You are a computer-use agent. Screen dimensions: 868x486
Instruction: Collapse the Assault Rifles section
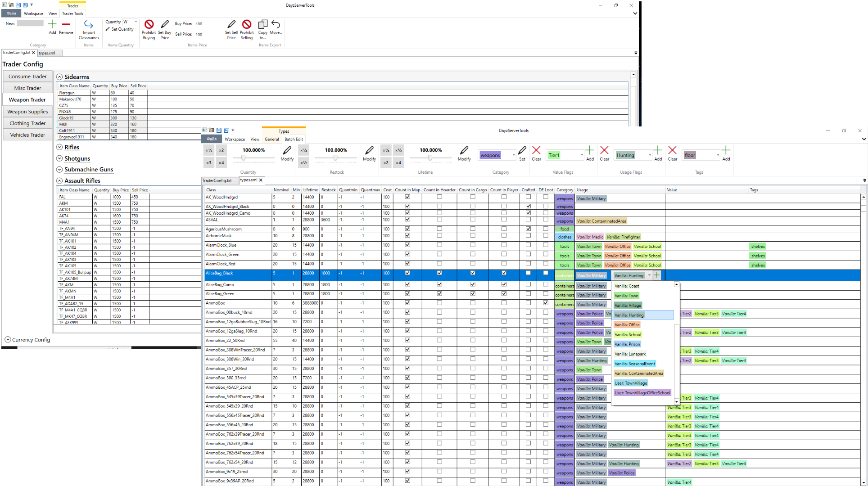click(59, 181)
